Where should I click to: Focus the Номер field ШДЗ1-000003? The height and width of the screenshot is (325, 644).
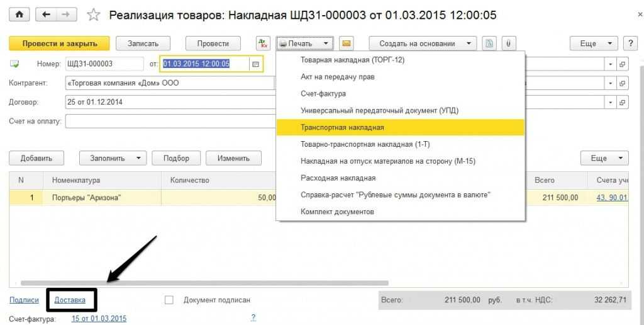(x=104, y=64)
